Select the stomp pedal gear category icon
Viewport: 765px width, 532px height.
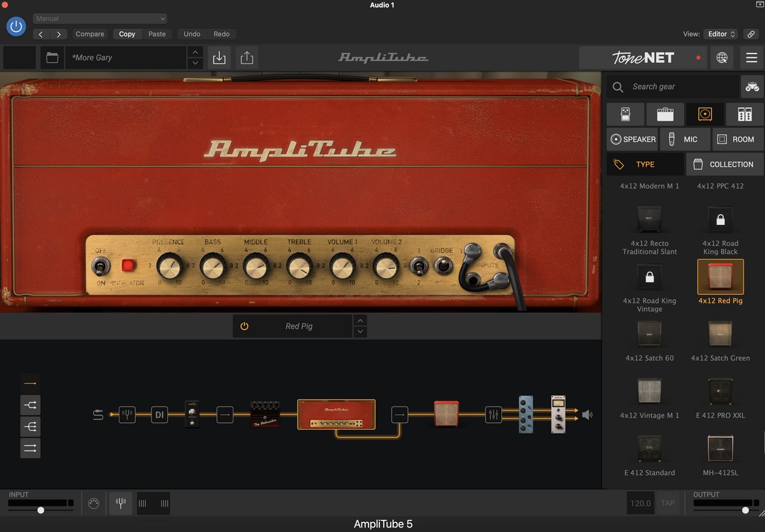tap(624, 114)
